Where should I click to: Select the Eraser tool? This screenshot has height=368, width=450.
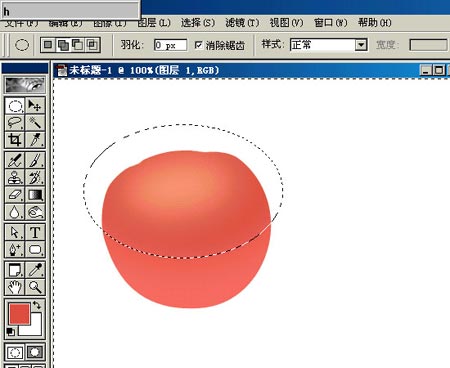(x=15, y=195)
